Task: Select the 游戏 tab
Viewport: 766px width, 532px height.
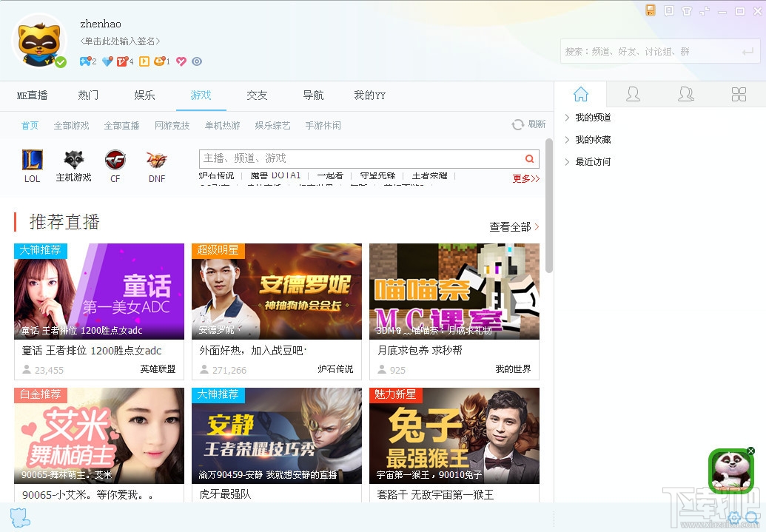Action: (201, 95)
